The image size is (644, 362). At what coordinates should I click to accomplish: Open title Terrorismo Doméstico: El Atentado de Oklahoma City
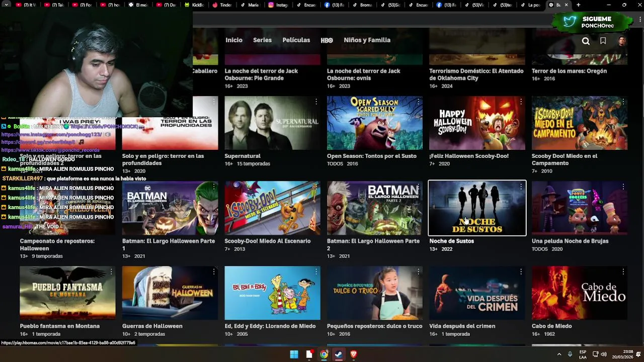pyautogui.click(x=476, y=74)
